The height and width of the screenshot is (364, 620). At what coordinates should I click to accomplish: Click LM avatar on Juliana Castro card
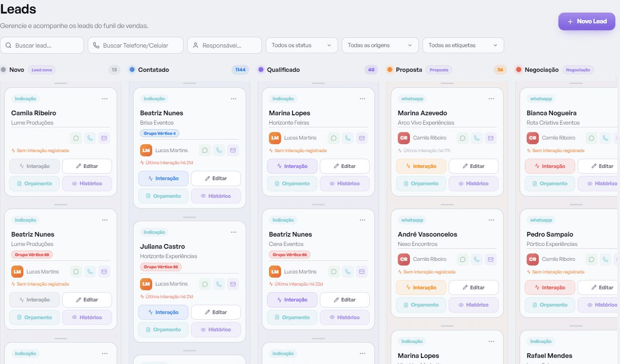point(146,284)
